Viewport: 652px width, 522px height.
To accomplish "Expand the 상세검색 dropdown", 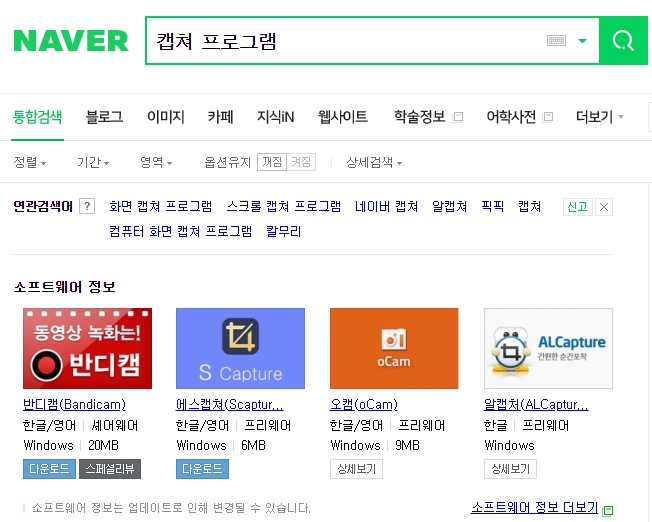I will [x=374, y=162].
